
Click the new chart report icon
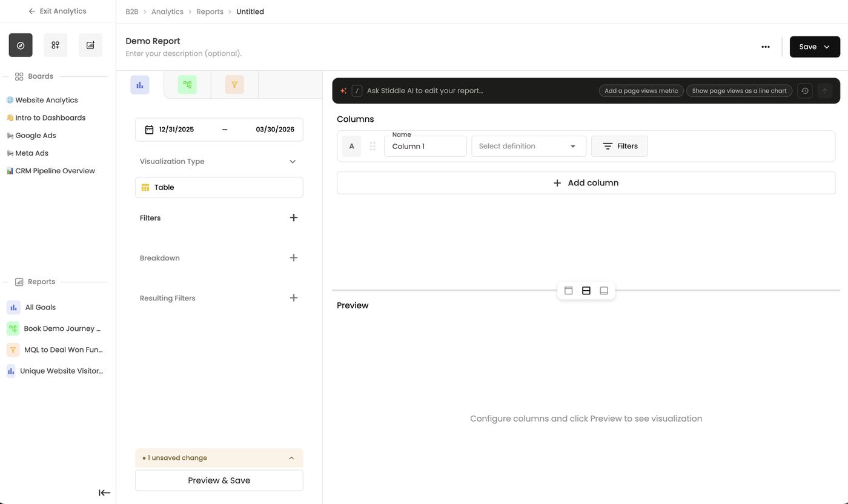[90, 45]
